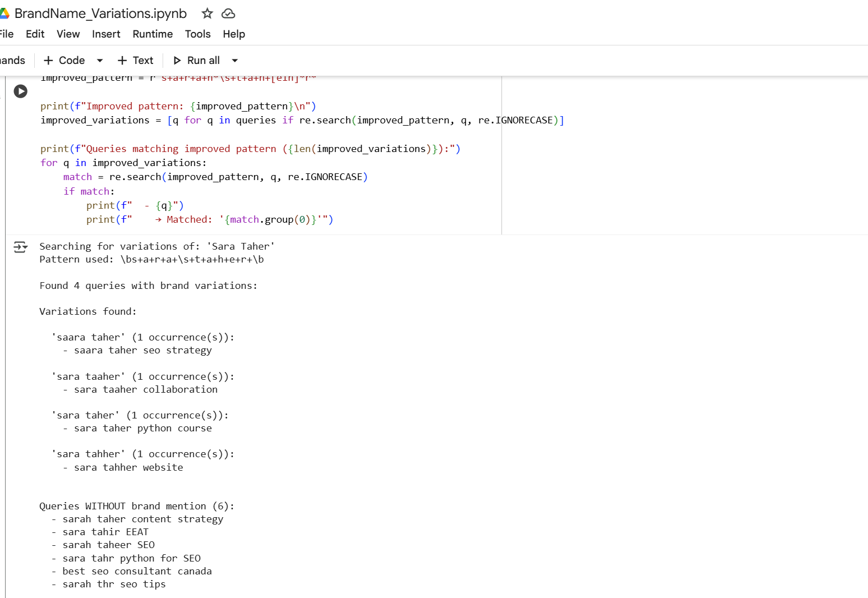Rename the notebook title
Viewport: 868px width, 598px height.
tap(101, 13)
